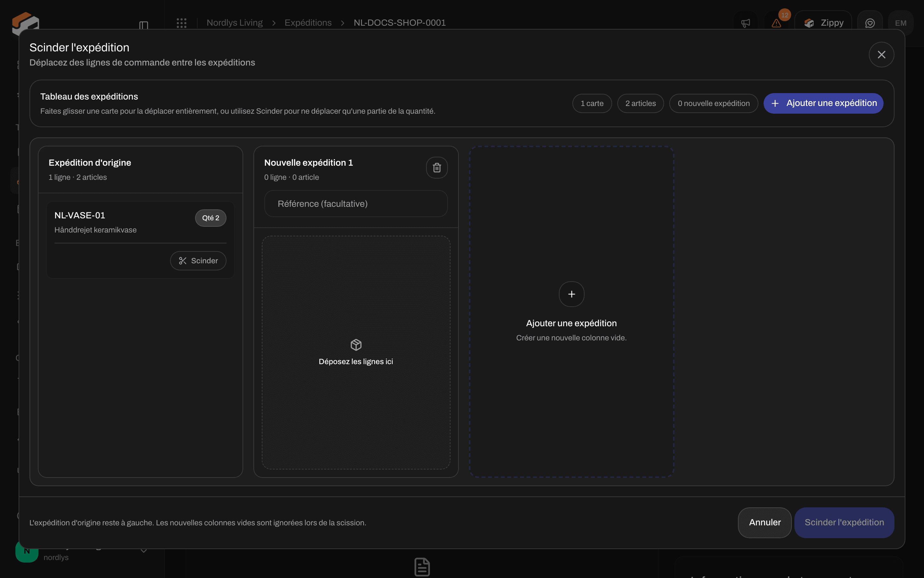924x578 pixels.
Task: Open the alerts warning icon with 12 badge
Action: (x=776, y=23)
